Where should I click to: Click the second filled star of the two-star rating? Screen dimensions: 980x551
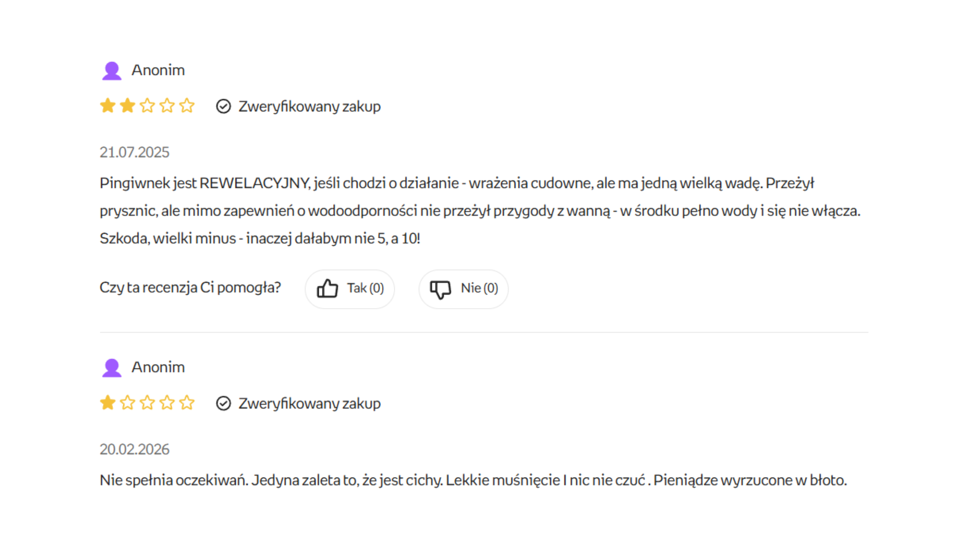click(x=127, y=106)
